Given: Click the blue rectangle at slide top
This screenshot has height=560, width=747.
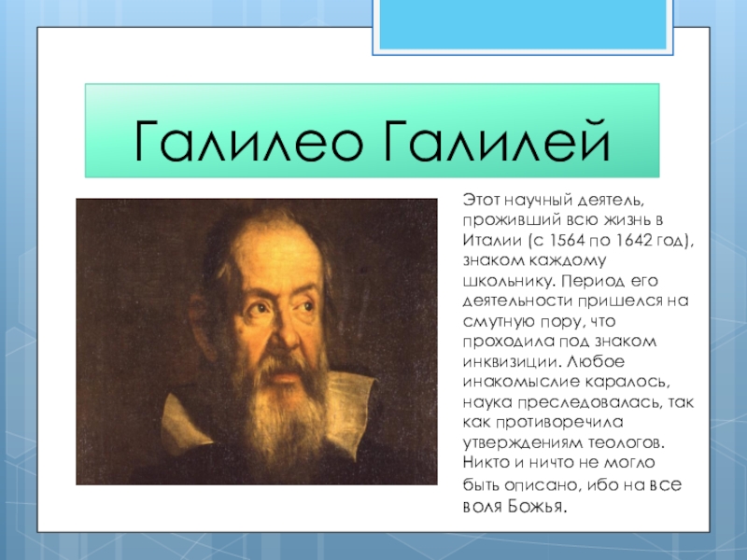Looking at the screenshot, I should 523,25.
